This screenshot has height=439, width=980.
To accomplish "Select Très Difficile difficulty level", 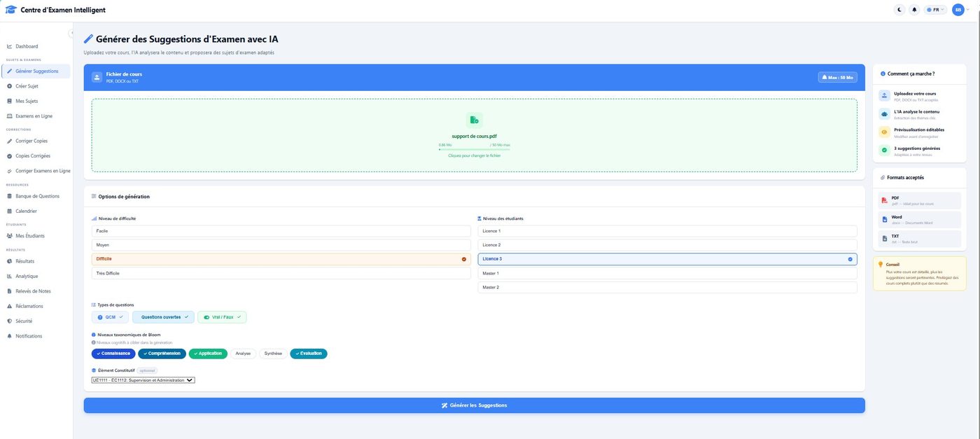I will tap(281, 274).
